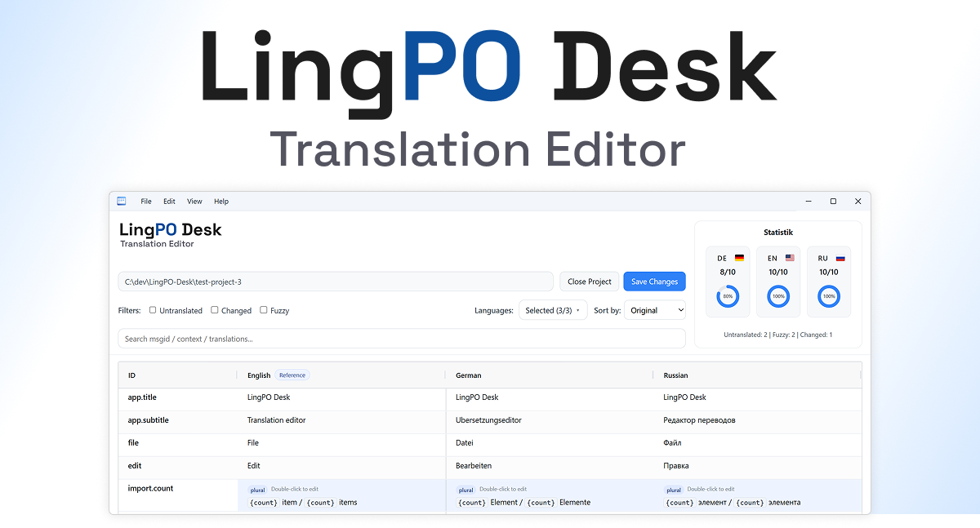The width and height of the screenshot is (980, 528).
Task: Click the German cell 'Datei'
Action: coord(465,443)
